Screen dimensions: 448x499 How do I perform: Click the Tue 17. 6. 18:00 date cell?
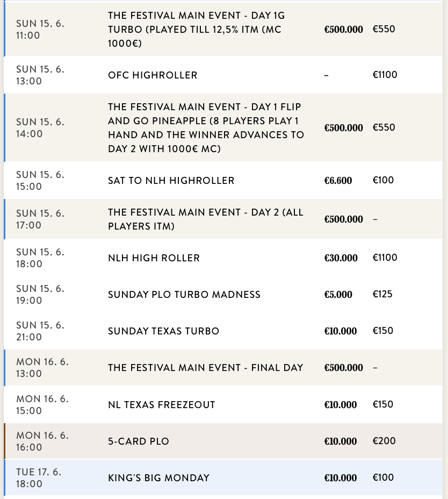click(39, 478)
